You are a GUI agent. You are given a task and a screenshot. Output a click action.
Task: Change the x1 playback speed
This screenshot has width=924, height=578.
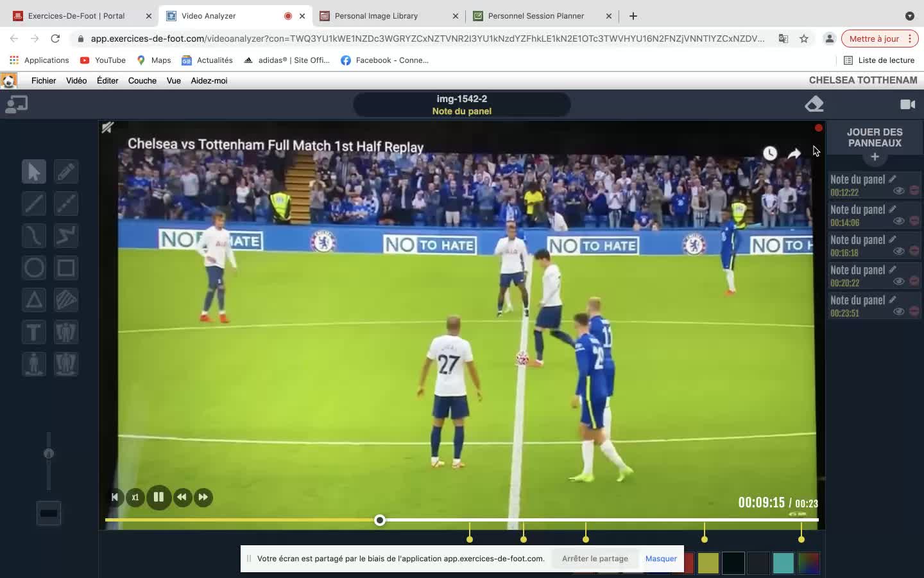point(135,497)
